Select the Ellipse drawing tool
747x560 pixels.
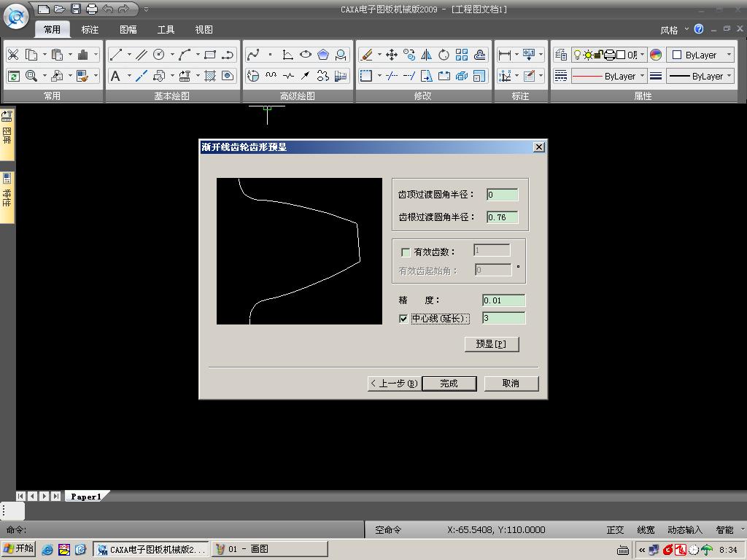(x=306, y=55)
